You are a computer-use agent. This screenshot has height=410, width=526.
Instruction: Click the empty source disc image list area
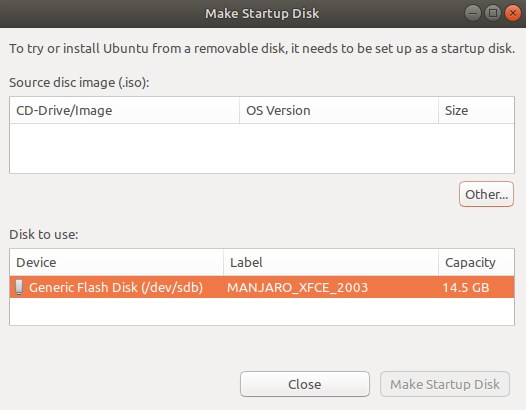(x=262, y=148)
